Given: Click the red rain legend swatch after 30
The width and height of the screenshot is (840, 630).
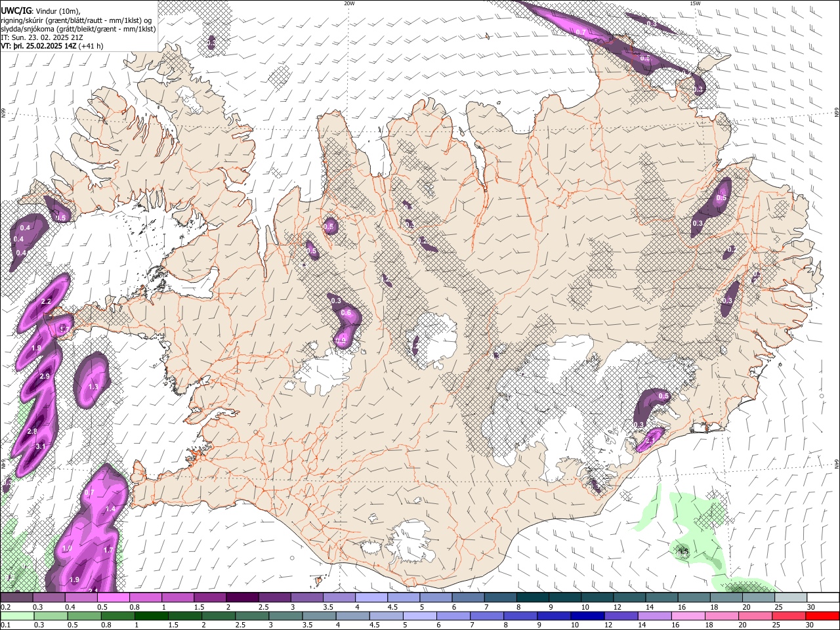Looking at the screenshot, I should (822, 616).
